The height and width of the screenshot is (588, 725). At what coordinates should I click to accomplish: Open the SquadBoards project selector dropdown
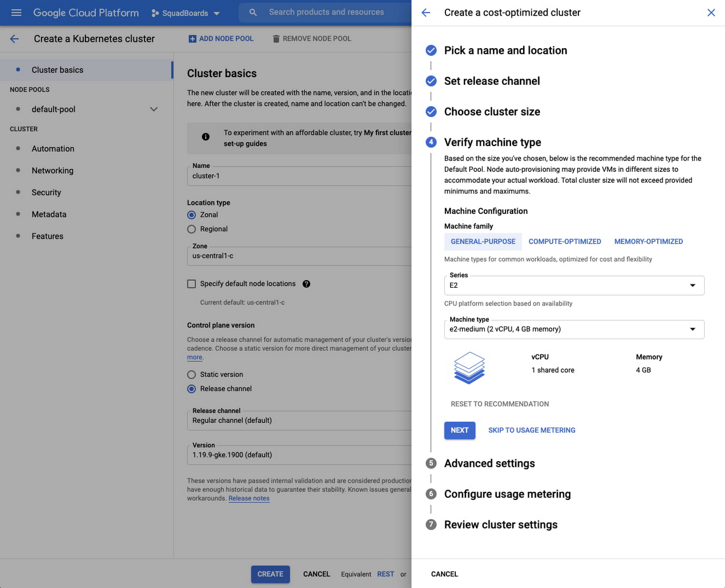pyautogui.click(x=185, y=13)
